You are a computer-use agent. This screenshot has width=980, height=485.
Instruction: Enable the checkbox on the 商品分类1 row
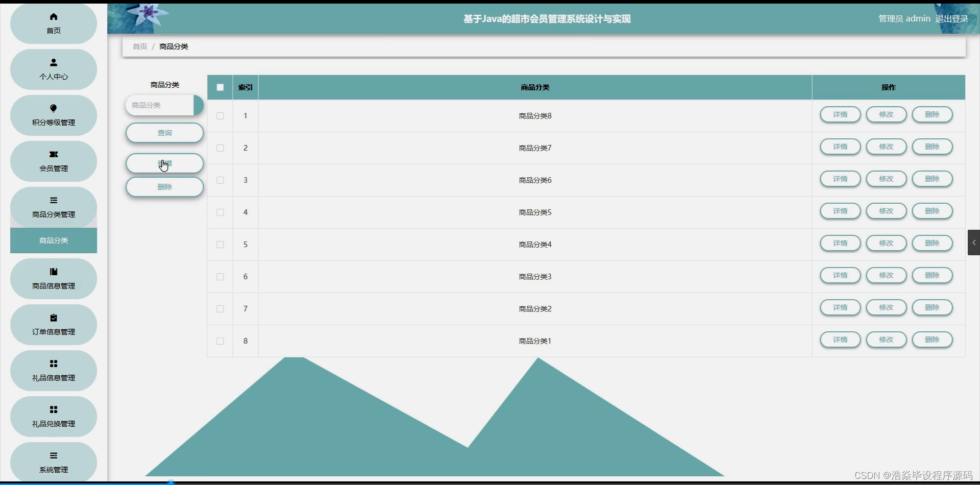point(220,341)
